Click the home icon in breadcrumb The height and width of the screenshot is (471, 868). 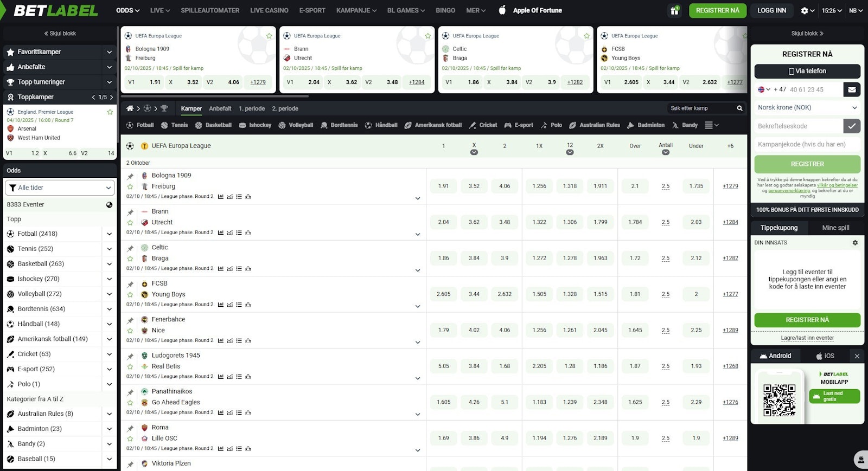tap(130, 108)
